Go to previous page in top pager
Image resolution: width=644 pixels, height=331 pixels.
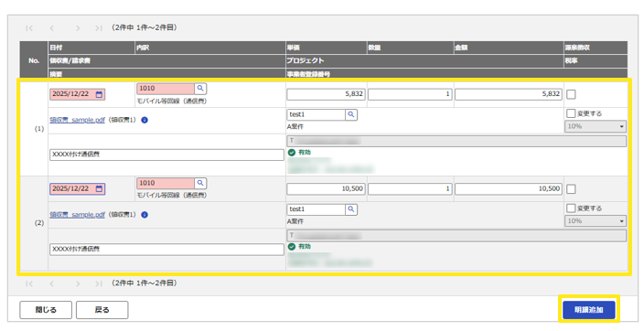click(52, 28)
